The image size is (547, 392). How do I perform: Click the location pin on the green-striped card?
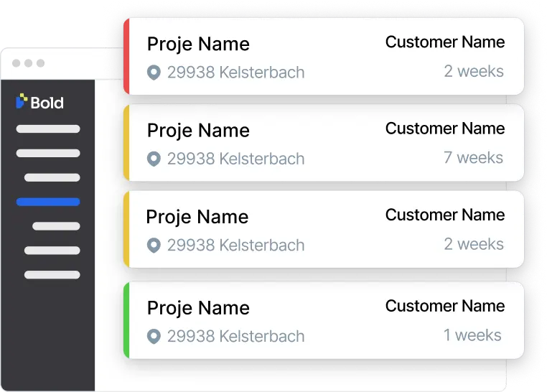153,336
